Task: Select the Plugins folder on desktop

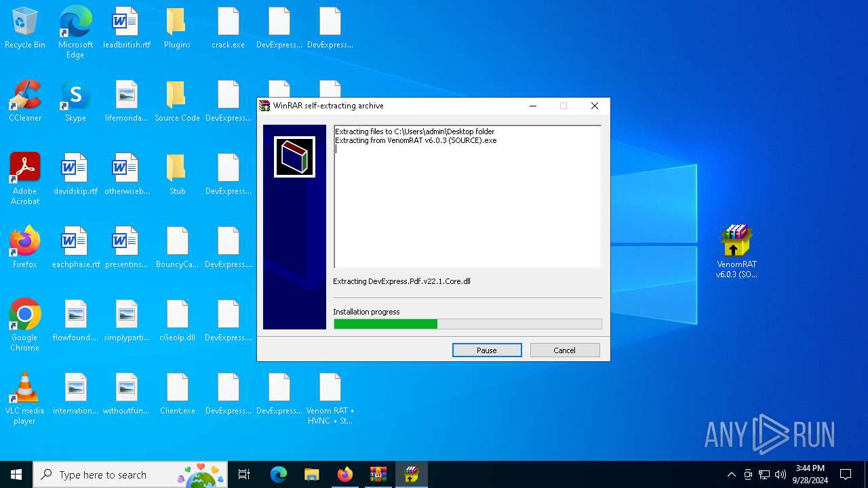Action: pyautogui.click(x=177, y=29)
